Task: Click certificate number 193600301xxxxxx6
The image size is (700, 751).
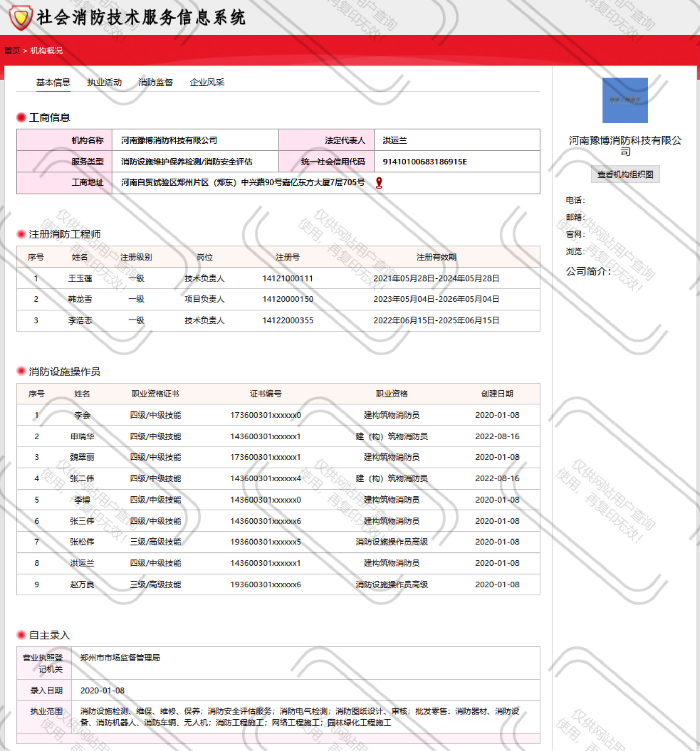Action: (266, 585)
